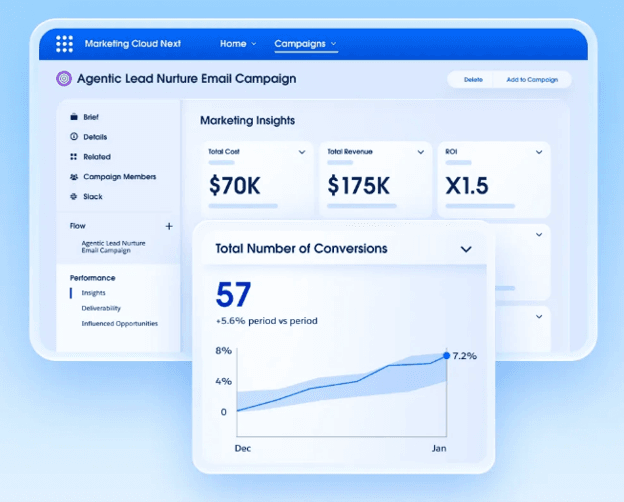Click the 4% axis label

(x=224, y=381)
